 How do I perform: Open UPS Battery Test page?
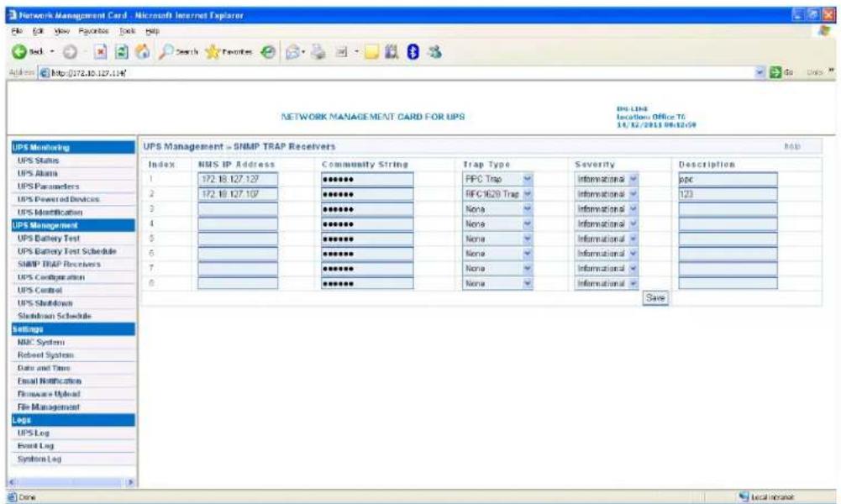tap(48, 238)
